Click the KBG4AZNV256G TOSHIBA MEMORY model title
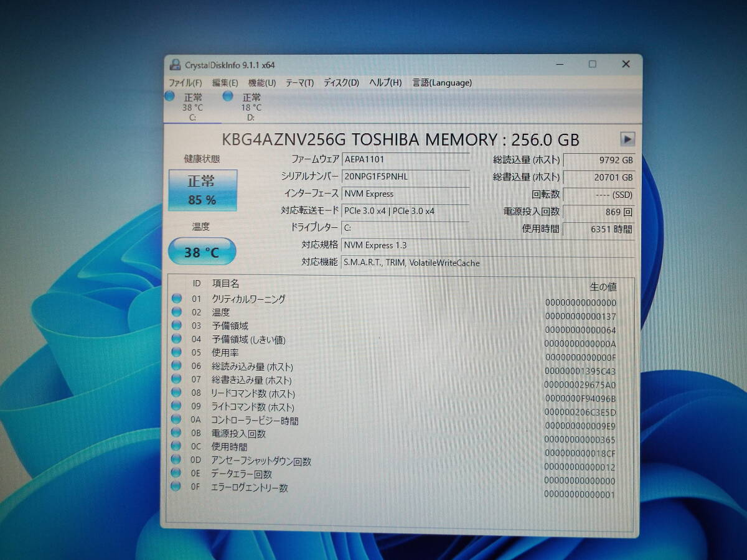 (x=400, y=139)
